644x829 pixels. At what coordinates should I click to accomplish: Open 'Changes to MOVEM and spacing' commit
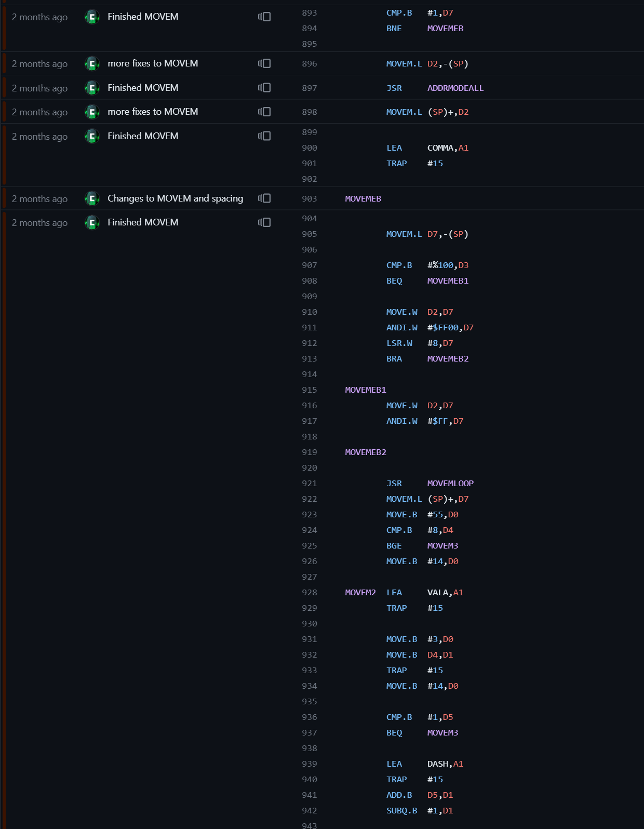175,198
